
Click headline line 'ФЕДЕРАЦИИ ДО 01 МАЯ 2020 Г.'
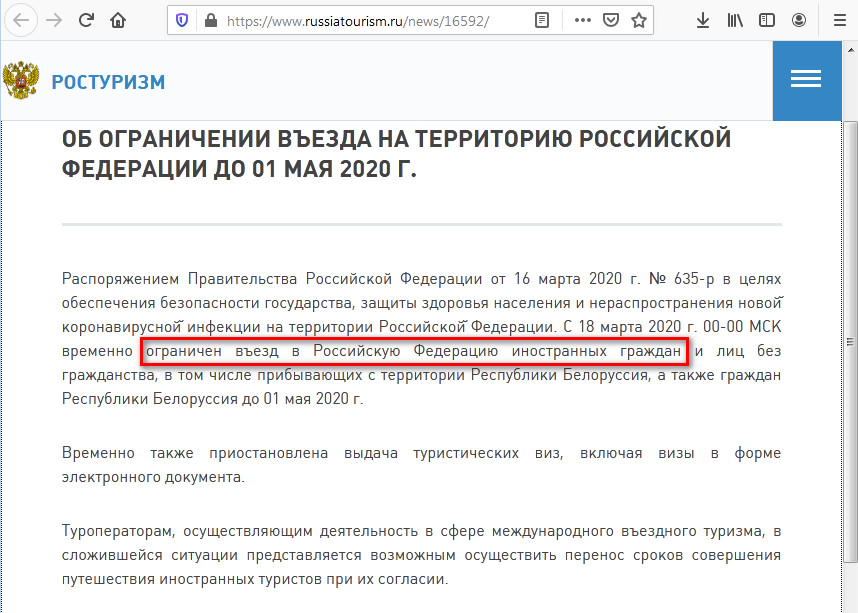(x=239, y=169)
